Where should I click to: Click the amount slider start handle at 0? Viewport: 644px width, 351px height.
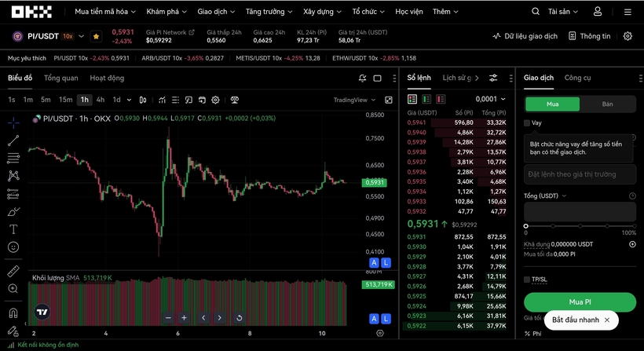click(x=525, y=226)
